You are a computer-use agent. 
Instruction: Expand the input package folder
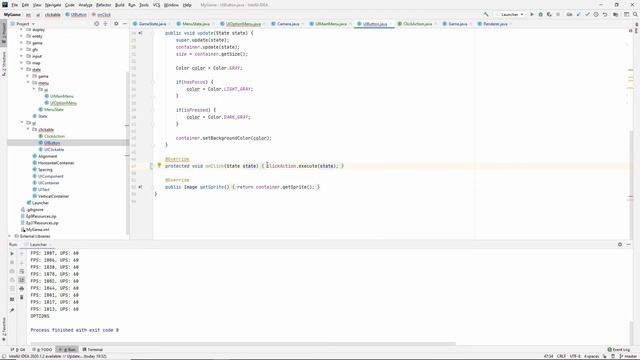[22, 56]
